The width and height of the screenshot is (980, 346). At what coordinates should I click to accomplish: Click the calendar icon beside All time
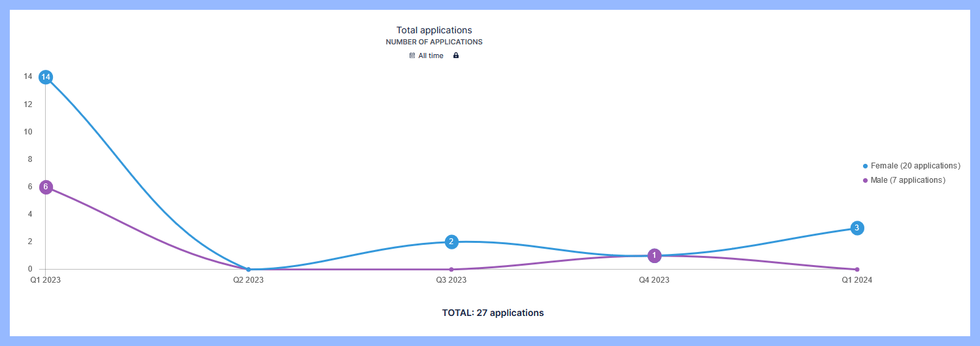click(x=412, y=56)
